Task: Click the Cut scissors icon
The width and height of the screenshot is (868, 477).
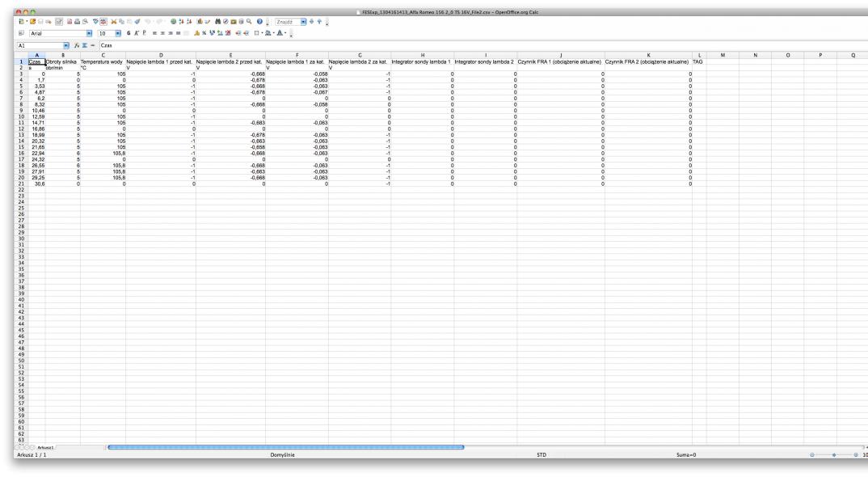Action: pyautogui.click(x=113, y=22)
